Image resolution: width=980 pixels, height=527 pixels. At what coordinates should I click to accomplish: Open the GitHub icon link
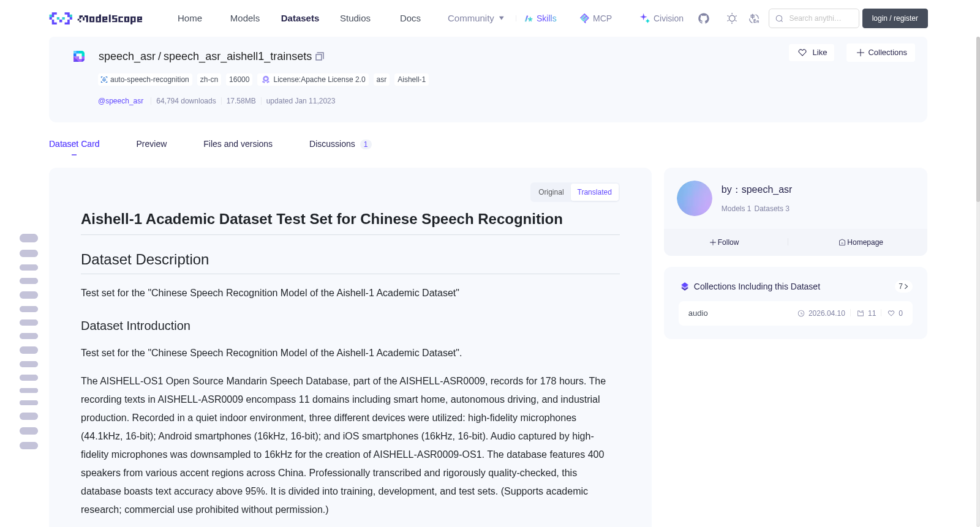pos(704,18)
